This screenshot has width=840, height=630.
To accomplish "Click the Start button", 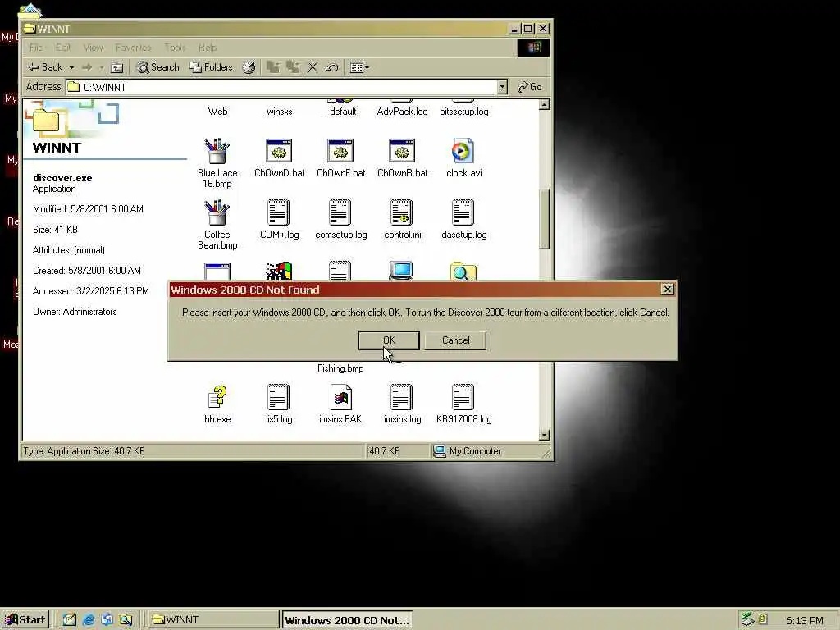I will click(x=25, y=620).
